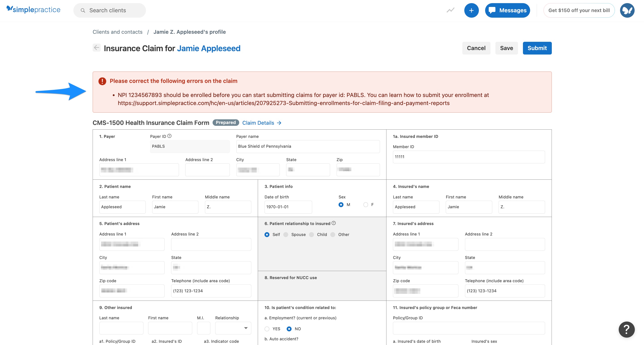Click Clients and contacts breadcrumb
The image size is (644, 345).
click(x=117, y=32)
